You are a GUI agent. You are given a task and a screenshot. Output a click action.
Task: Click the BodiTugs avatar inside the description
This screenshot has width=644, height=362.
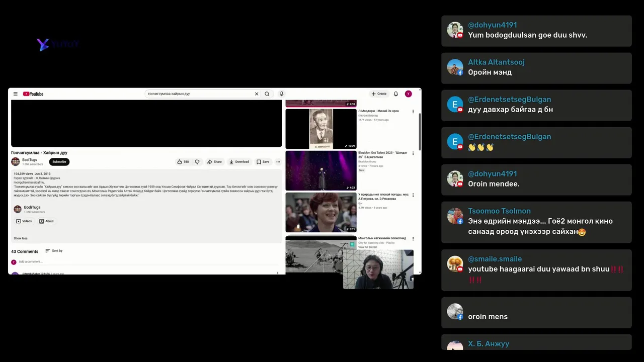tap(18, 209)
